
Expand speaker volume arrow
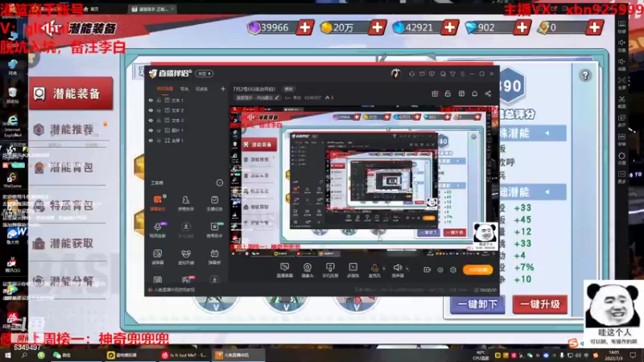tap(407, 269)
